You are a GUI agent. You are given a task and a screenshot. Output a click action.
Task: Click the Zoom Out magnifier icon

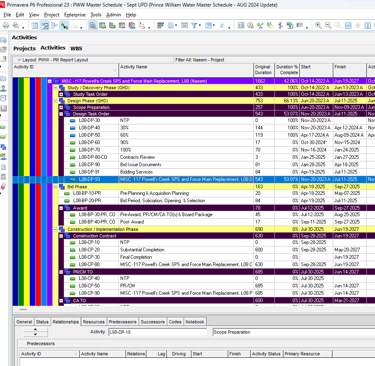click(328, 26)
